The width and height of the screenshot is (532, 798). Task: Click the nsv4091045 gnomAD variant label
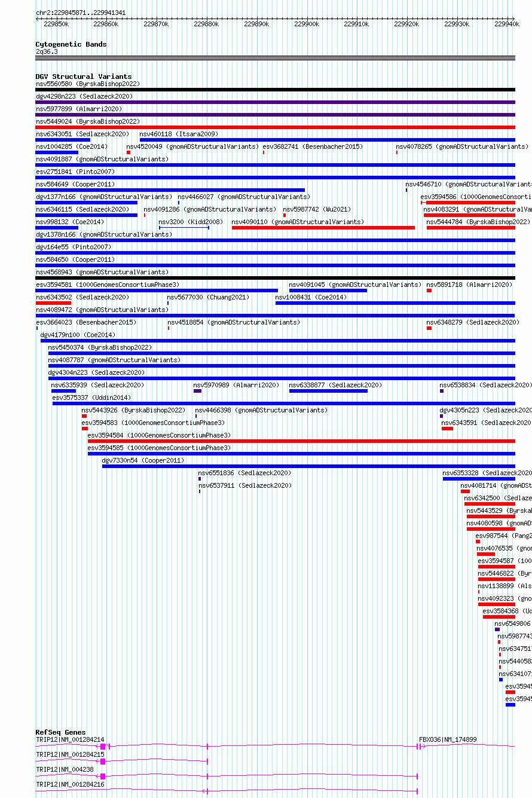355,285
